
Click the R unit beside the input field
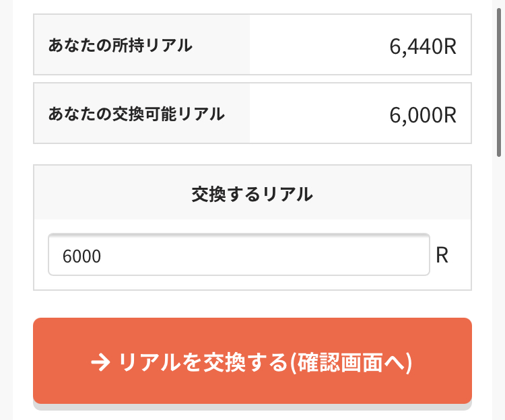click(442, 256)
